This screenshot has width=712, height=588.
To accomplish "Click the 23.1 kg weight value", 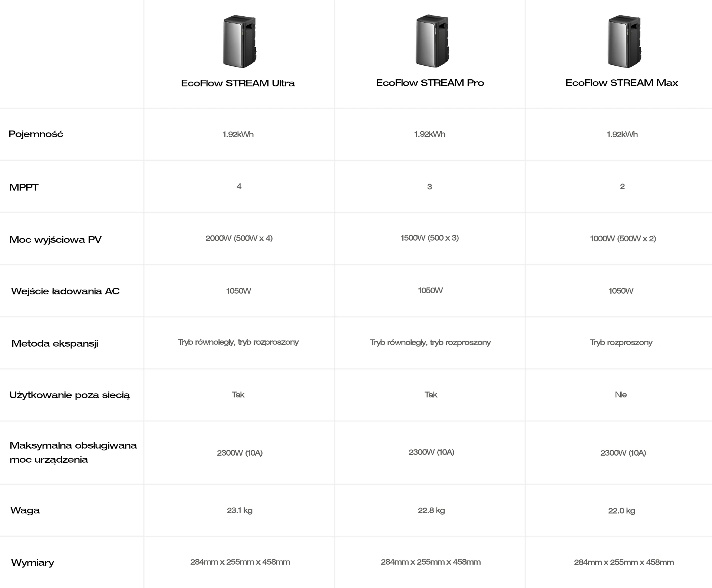I will pos(240,511).
